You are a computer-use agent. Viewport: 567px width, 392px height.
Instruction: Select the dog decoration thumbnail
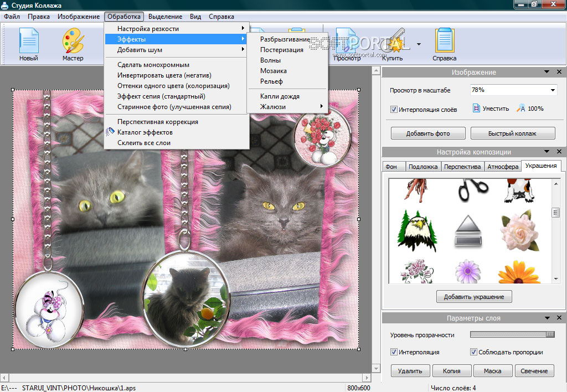pyautogui.click(x=519, y=190)
